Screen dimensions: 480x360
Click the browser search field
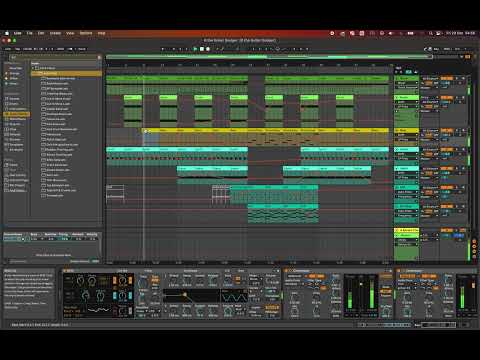point(53,57)
